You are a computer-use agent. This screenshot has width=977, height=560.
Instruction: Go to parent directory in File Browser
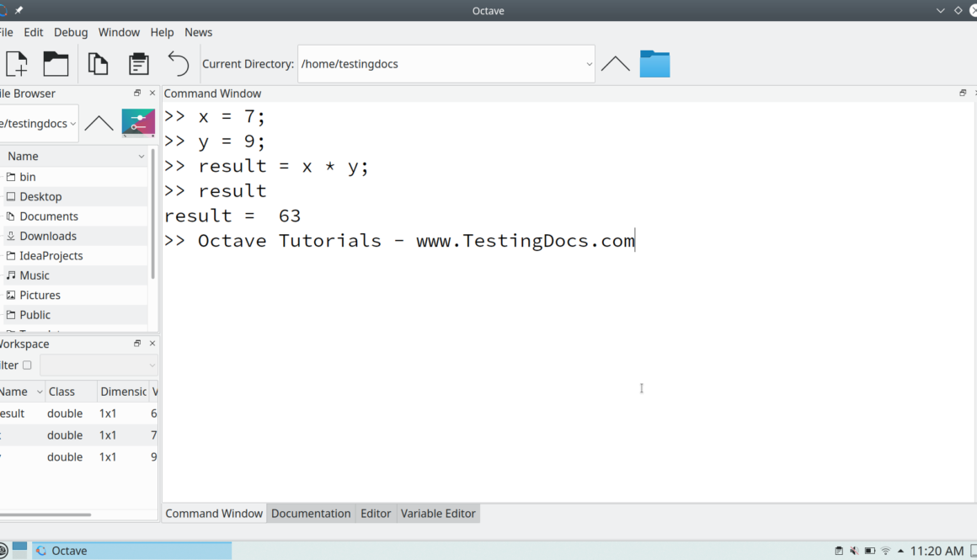click(x=99, y=123)
